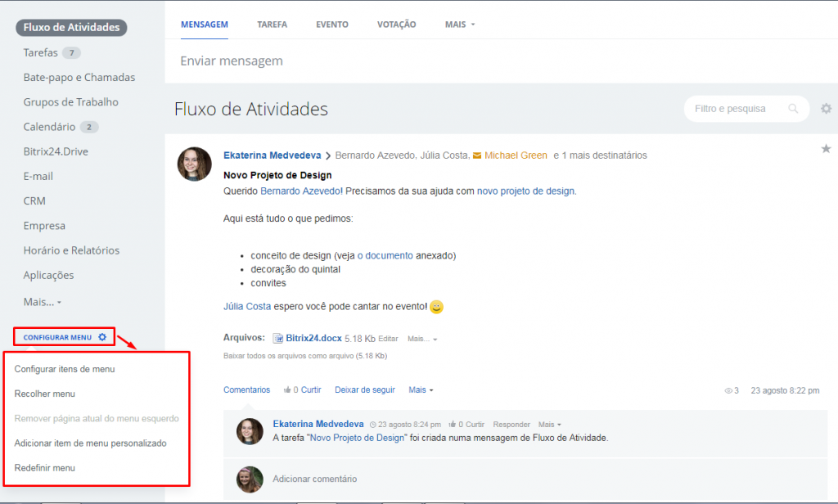Open the Comentarios link
838x504 pixels.
point(247,390)
